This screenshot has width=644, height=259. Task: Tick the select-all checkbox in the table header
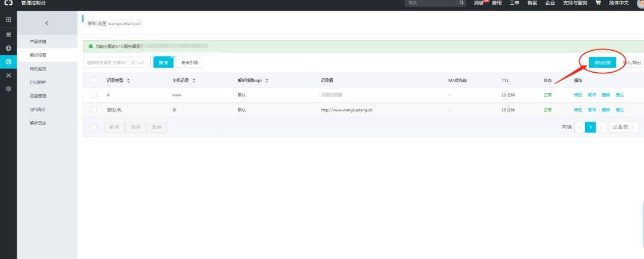(94, 80)
